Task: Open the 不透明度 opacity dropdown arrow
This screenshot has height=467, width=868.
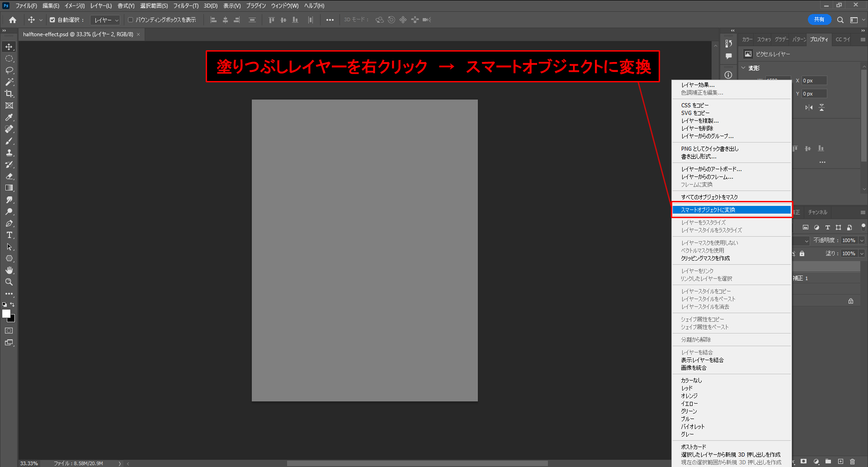Action: [x=862, y=240]
